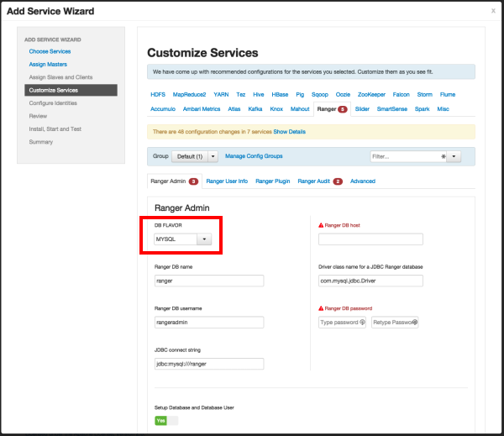Viewport: 504px width, 436px height.
Task: Click Review step text
Action: 38,116
